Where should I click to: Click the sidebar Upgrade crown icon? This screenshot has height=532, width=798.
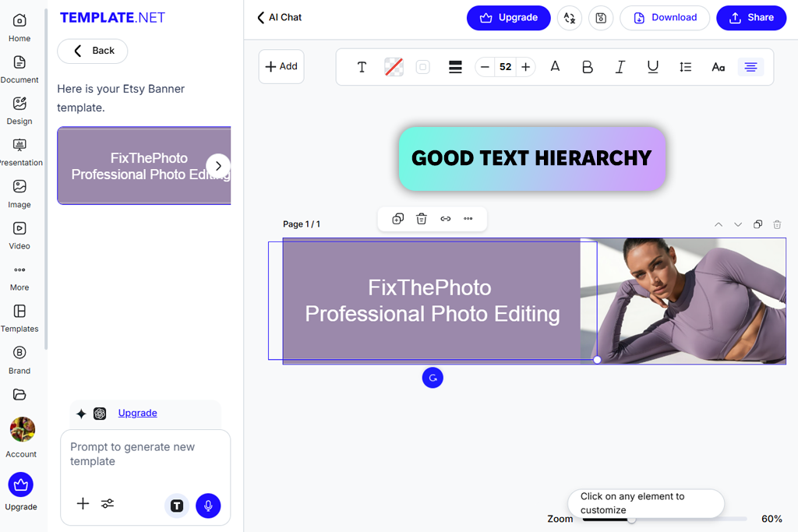pos(21,484)
